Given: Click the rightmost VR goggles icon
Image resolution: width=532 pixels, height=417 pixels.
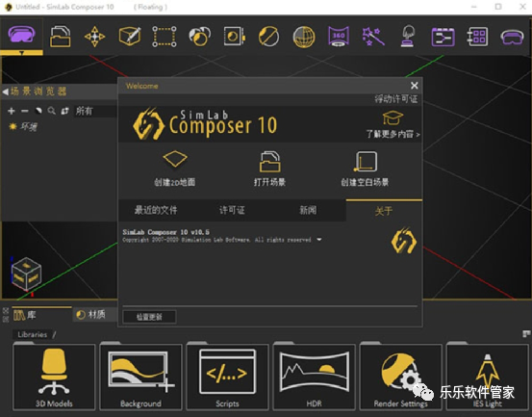Looking at the screenshot, I should (512, 37).
